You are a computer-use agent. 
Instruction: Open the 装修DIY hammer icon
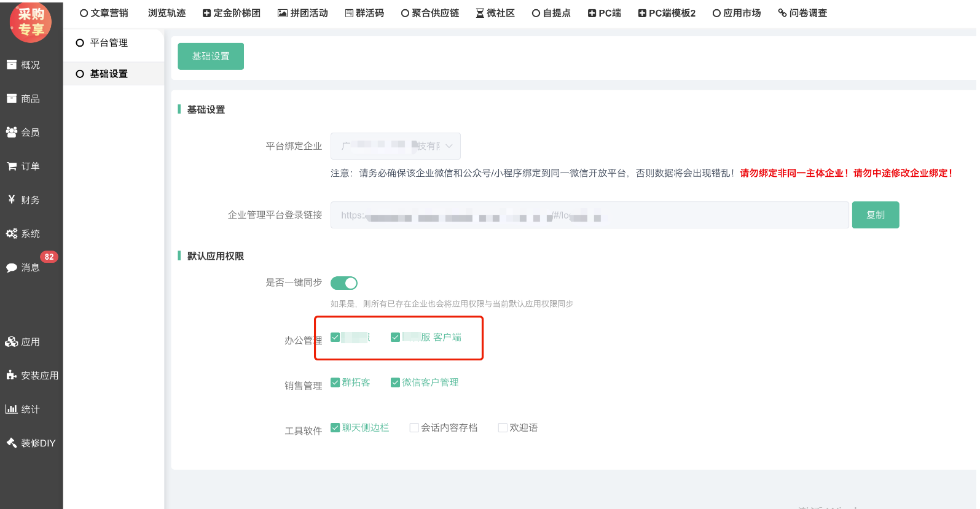click(x=12, y=443)
